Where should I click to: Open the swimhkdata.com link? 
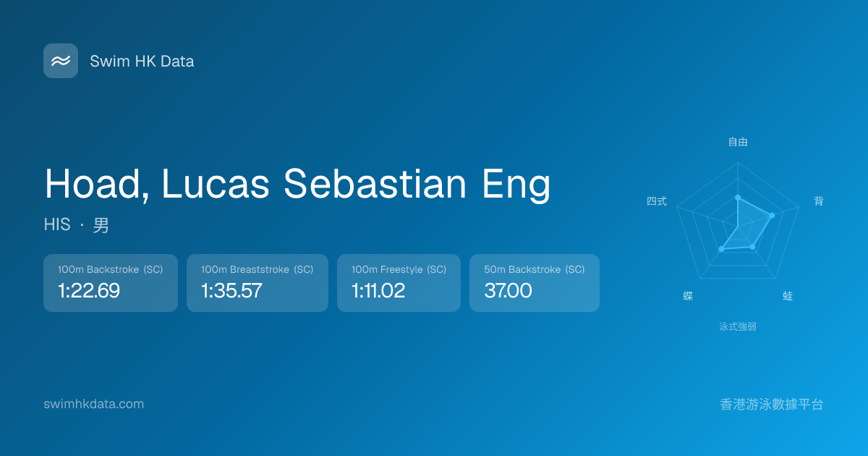coord(94,404)
